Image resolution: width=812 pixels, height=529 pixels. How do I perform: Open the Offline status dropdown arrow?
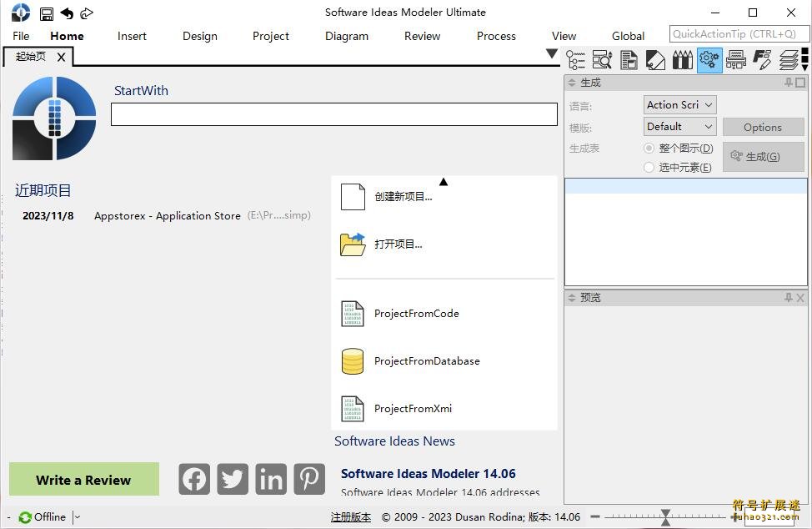[x=76, y=516]
